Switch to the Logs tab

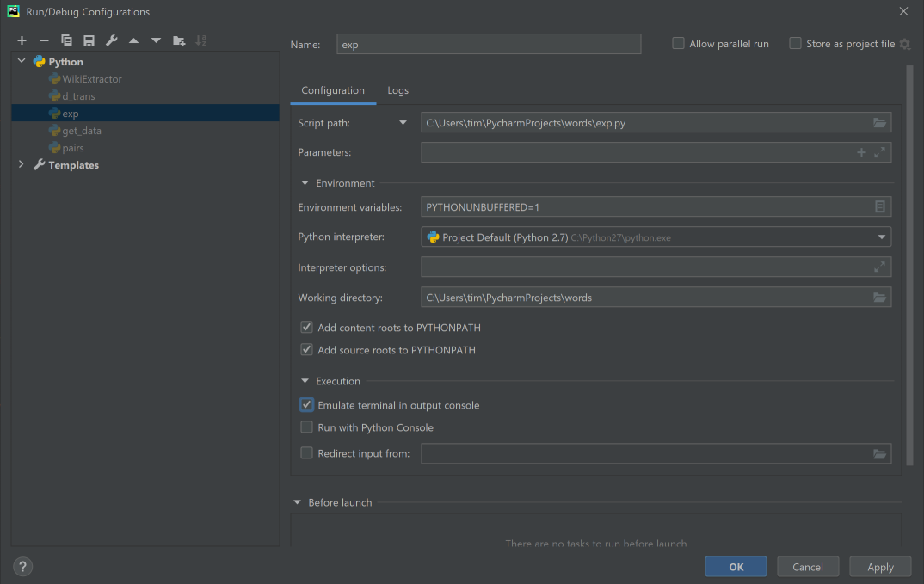pyautogui.click(x=397, y=90)
